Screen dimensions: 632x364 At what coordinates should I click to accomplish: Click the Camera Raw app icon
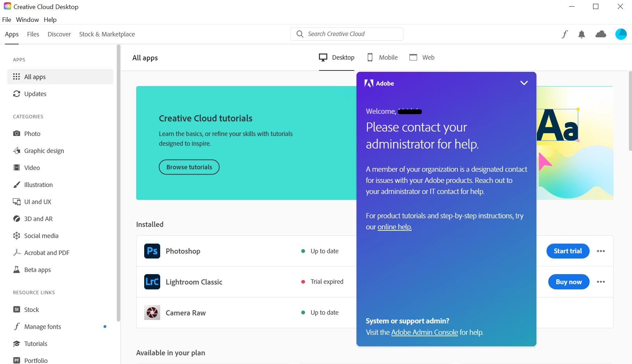[152, 313]
